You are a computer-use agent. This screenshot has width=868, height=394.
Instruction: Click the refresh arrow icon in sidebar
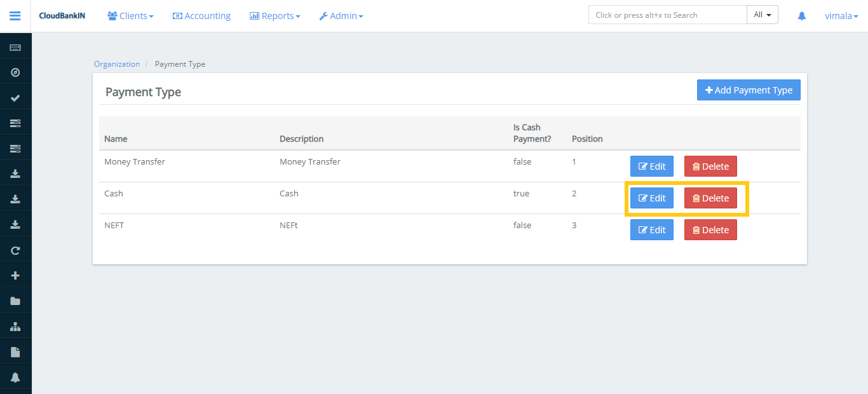tap(15, 250)
